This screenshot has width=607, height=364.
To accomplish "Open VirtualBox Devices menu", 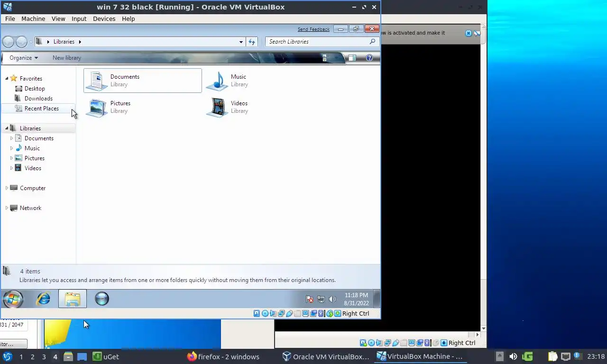I will click(x=104, y=18).
